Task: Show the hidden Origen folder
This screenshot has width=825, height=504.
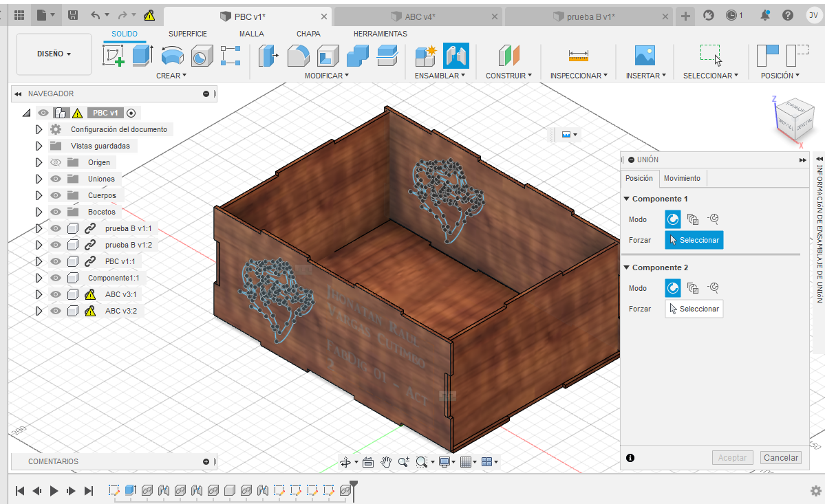Action: [x=55, y=162]
